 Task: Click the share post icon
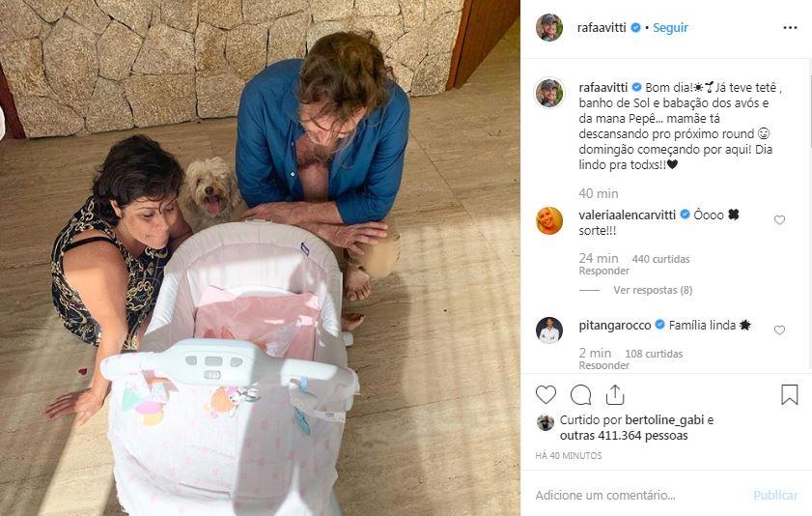615,394
